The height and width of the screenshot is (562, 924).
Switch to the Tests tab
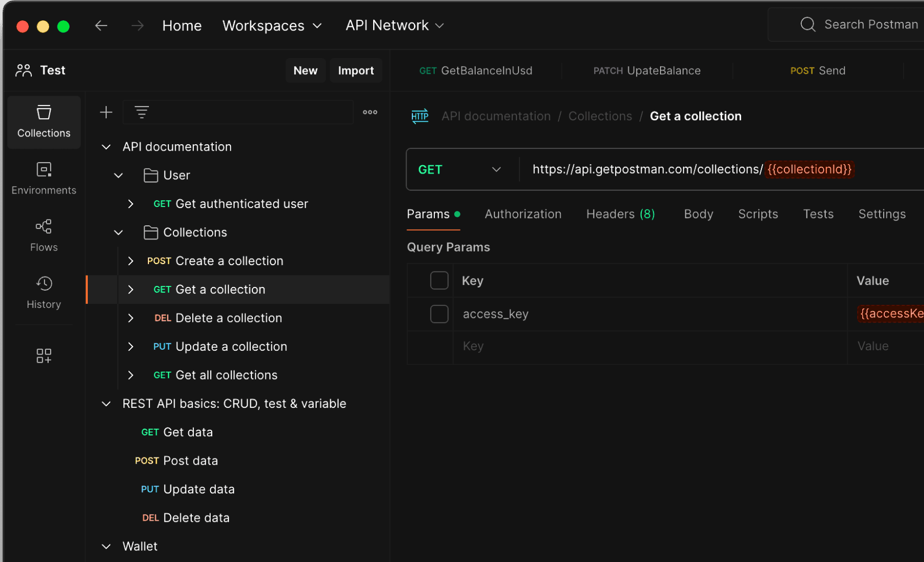(818, 214)
